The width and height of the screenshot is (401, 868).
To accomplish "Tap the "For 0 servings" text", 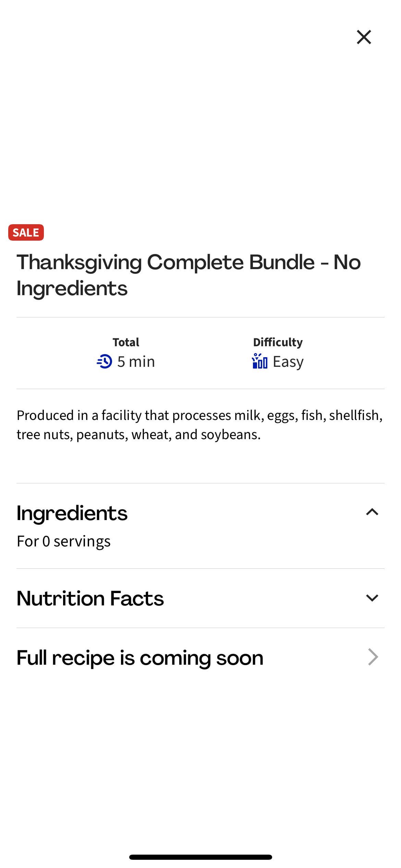I will pyautogui.click(x=64, y=541).
